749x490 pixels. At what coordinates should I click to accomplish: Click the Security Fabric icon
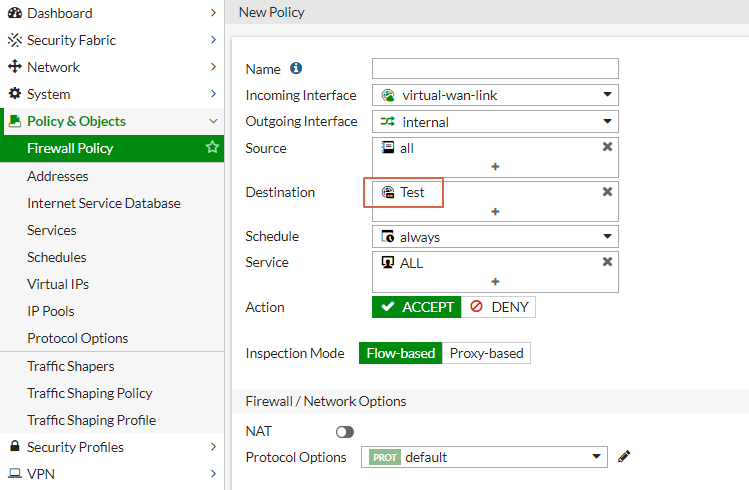15,40
